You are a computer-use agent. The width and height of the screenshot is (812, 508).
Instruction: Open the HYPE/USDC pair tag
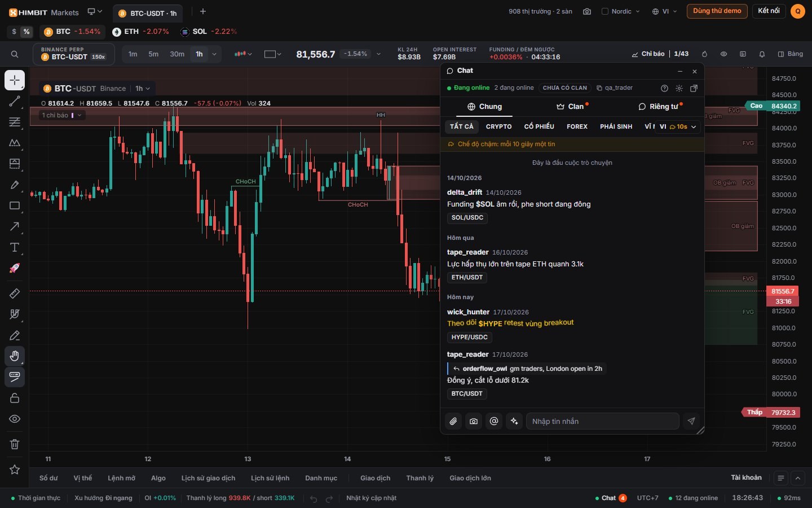(x=470, y=337)
